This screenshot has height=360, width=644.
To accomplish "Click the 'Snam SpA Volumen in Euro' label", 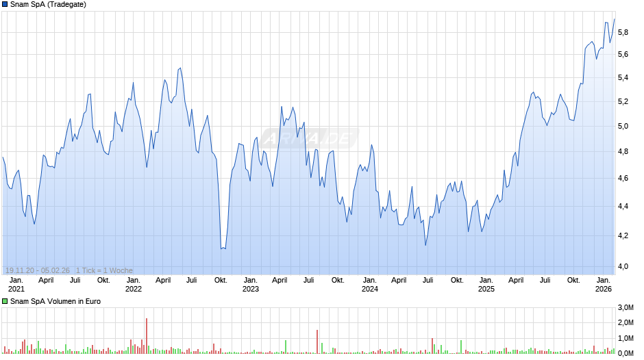I will pos(55,301).
